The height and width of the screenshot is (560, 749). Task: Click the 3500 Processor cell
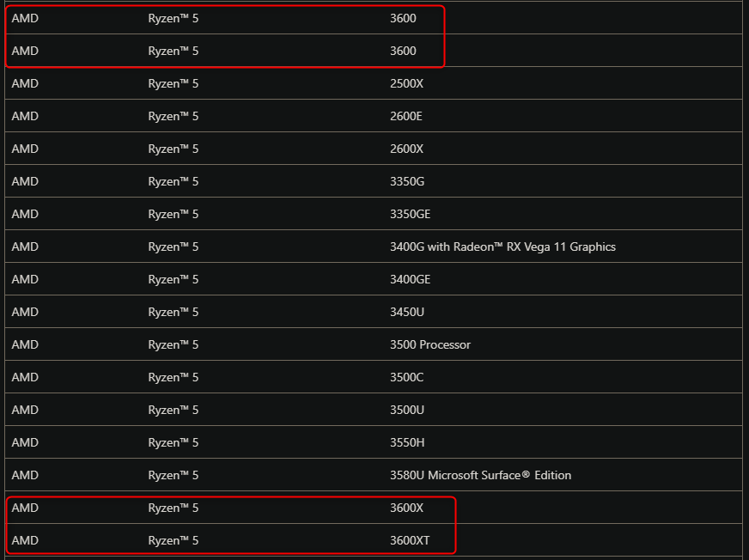[430, 344]
